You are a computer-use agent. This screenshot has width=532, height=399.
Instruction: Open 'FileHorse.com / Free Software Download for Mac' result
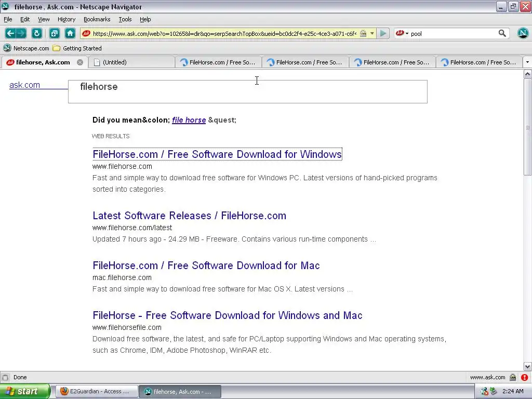tap(206, 265)
